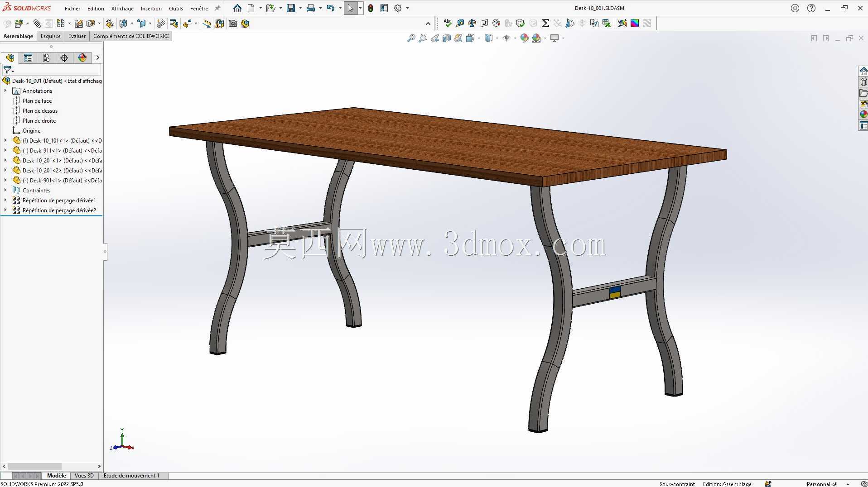The height and width of the screenshot is (487, 868).
Task: Click the Print icon
Action: click(311, 8)
